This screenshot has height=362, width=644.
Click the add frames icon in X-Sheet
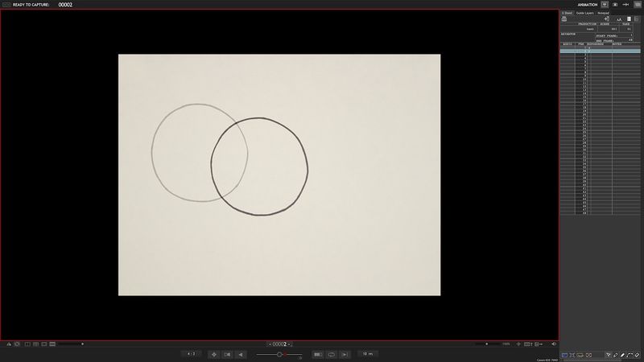pyautogui.click(x=607, y=19)
